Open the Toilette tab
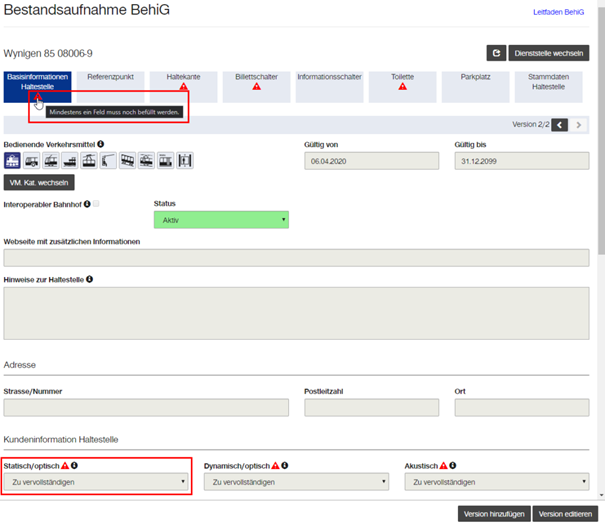 click(x=402, y=87)
